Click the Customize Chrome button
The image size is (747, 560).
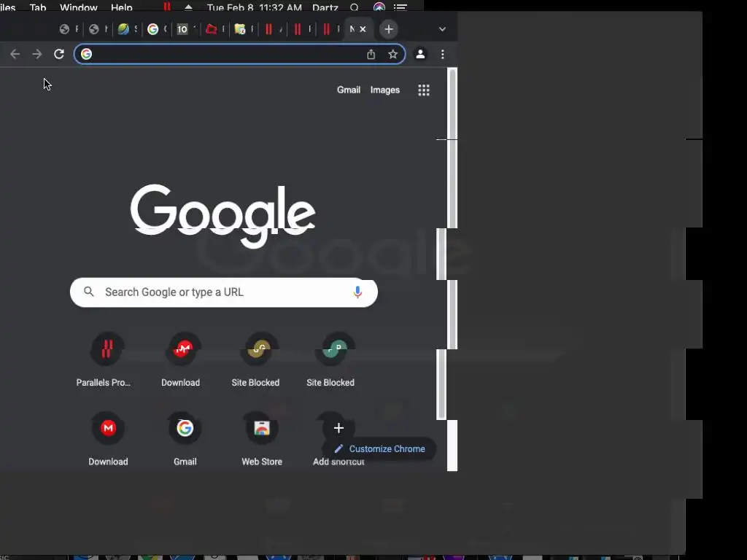point(379,449)
